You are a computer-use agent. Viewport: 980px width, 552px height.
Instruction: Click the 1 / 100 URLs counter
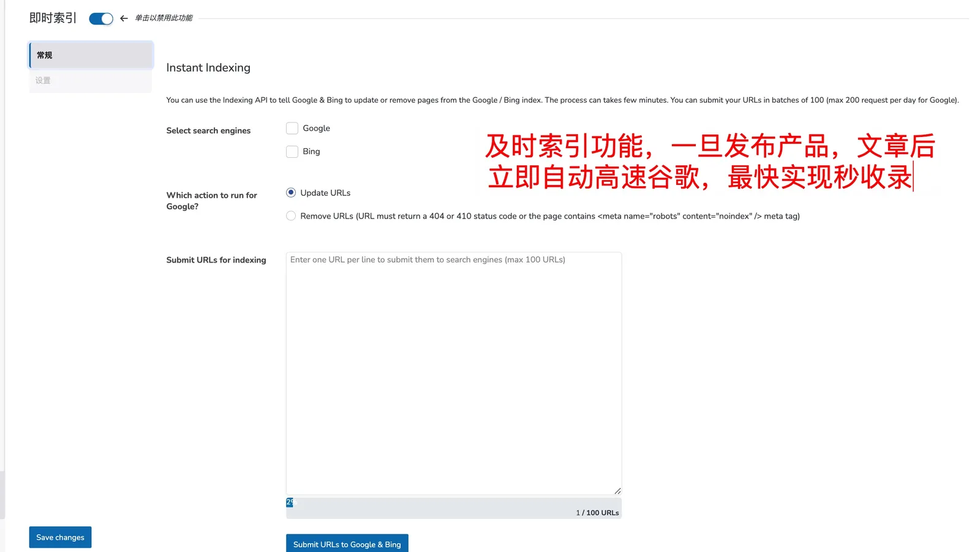[597, 513]
